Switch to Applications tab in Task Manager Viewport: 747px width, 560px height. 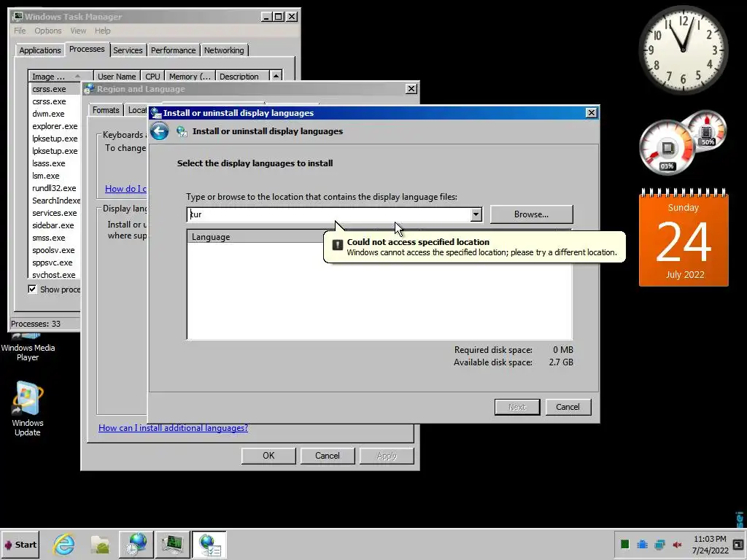[40, 50]
